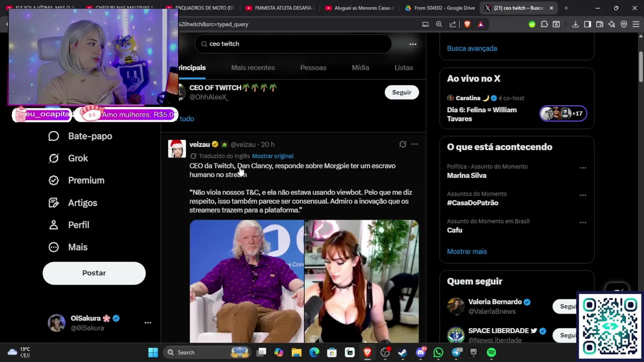This screenshot has height=362, width=644.
Task: Open Discord from the taskbar
Action: click(421, 352)
